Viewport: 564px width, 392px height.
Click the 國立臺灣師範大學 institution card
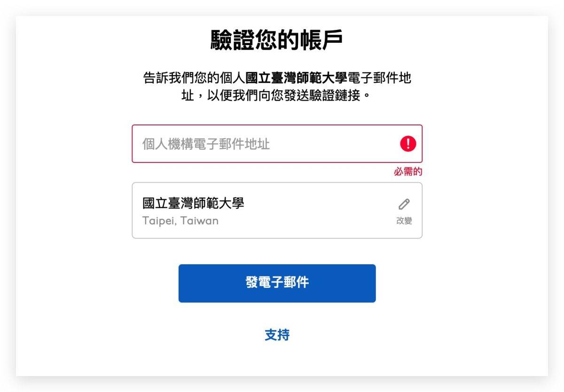[277, 210]
